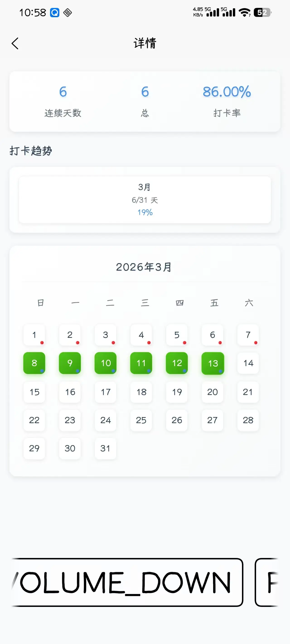Open the March monthly trend card
This screenshot has width=290, height=644.
coord(145,199)
